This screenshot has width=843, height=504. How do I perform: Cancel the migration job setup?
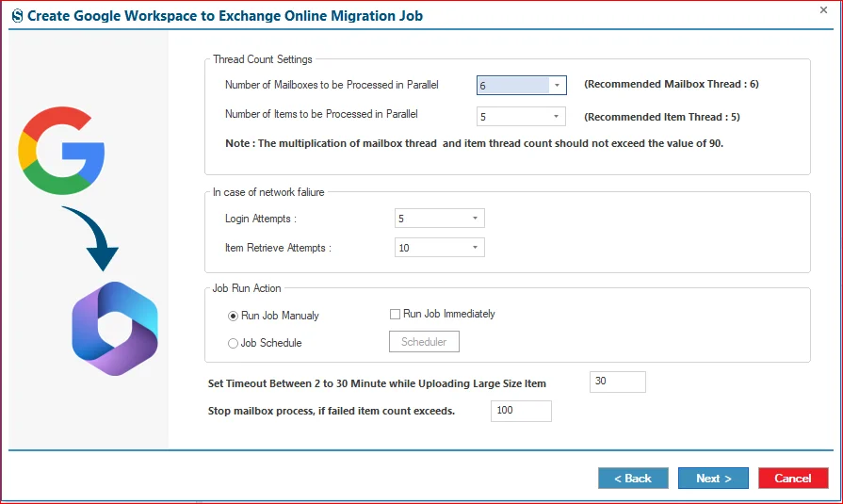[793, 479]
